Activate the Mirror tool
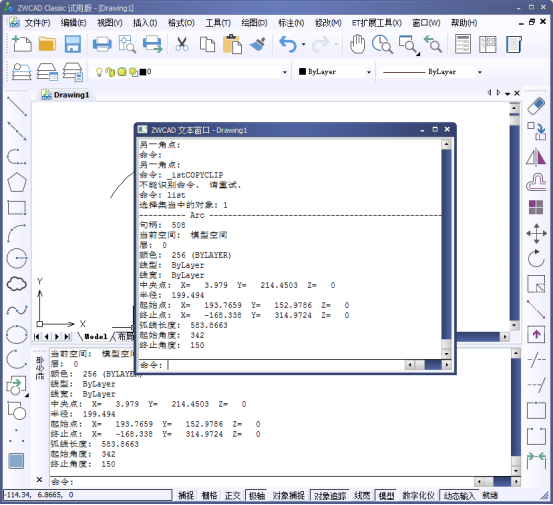 click(536, 157)
